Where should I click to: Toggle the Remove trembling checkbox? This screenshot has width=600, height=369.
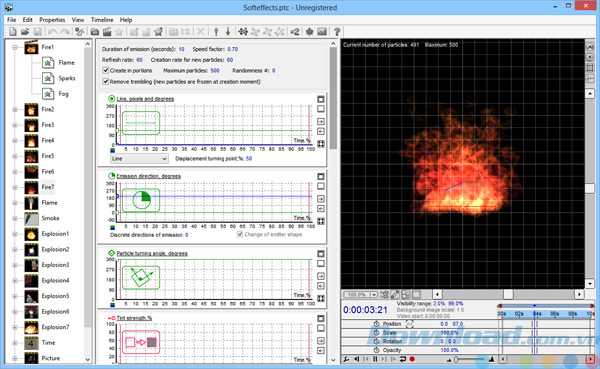click(x=106, y=82)
